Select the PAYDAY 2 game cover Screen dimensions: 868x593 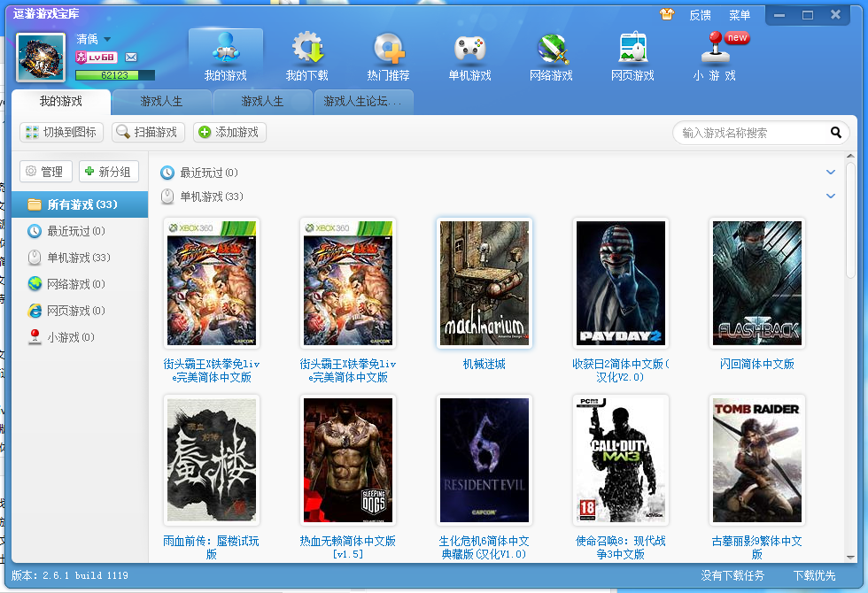point(621,283)
